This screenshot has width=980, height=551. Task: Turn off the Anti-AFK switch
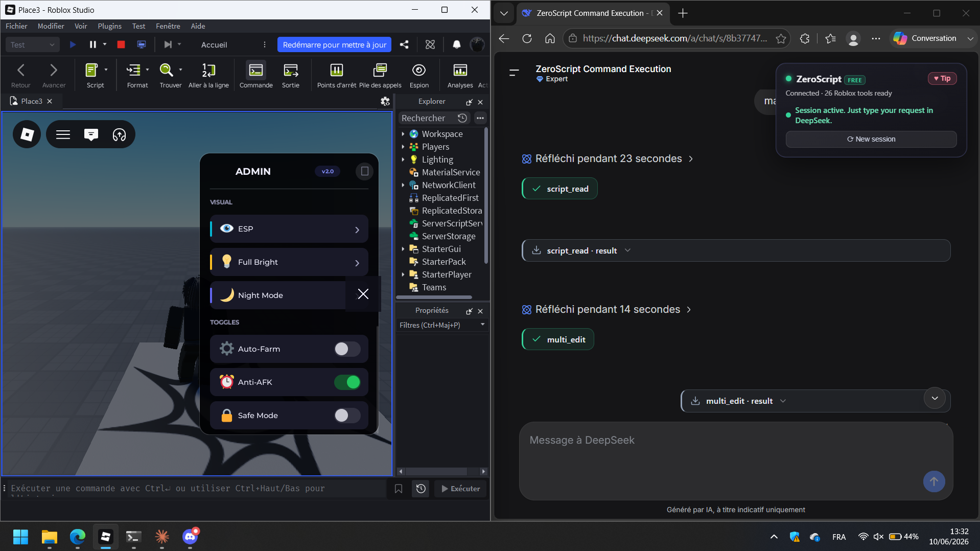pos(347,382)
